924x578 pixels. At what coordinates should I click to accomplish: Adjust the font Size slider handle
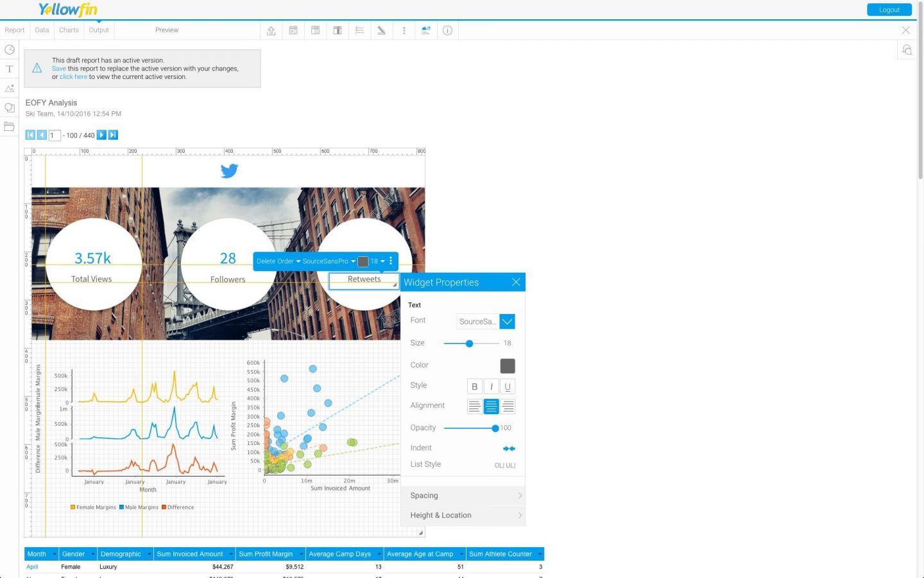coord(469,344)
